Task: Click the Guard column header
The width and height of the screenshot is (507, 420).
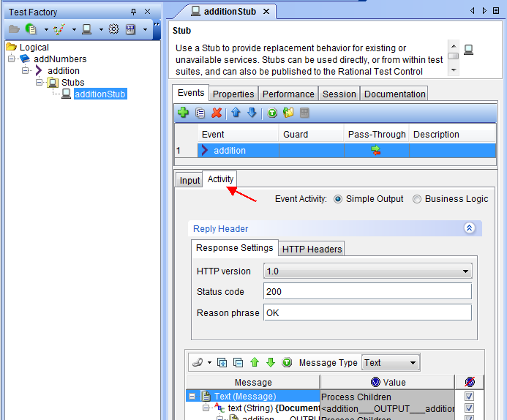Action: (x=311, y=134)
